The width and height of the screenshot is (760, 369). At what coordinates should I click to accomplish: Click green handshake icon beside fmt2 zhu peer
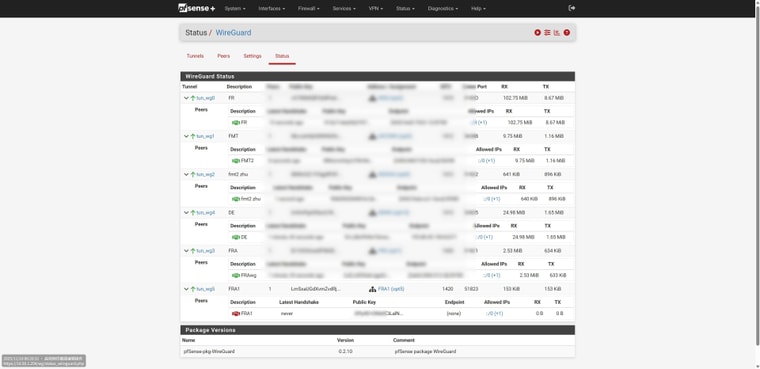coord(236,199)
